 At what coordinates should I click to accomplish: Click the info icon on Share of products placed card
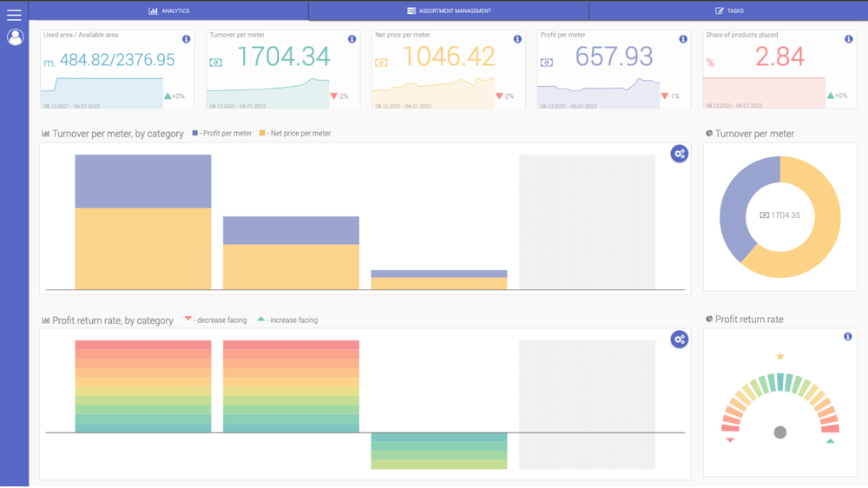(848, 39)
